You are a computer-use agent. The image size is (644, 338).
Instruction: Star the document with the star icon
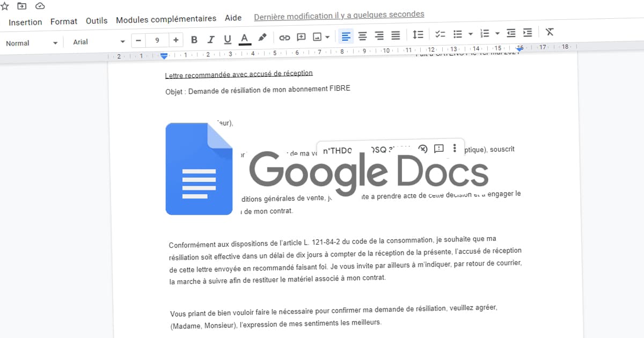(x=4, y=6)
